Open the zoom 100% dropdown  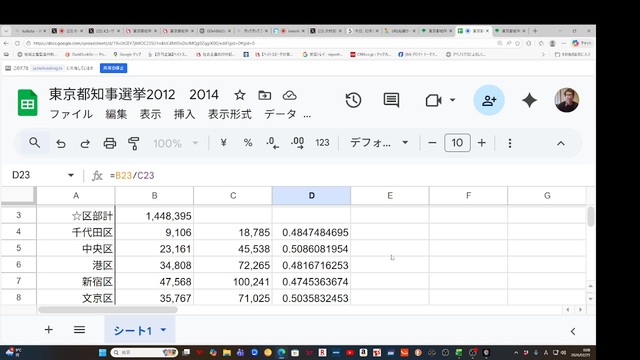tap(176, 143)
